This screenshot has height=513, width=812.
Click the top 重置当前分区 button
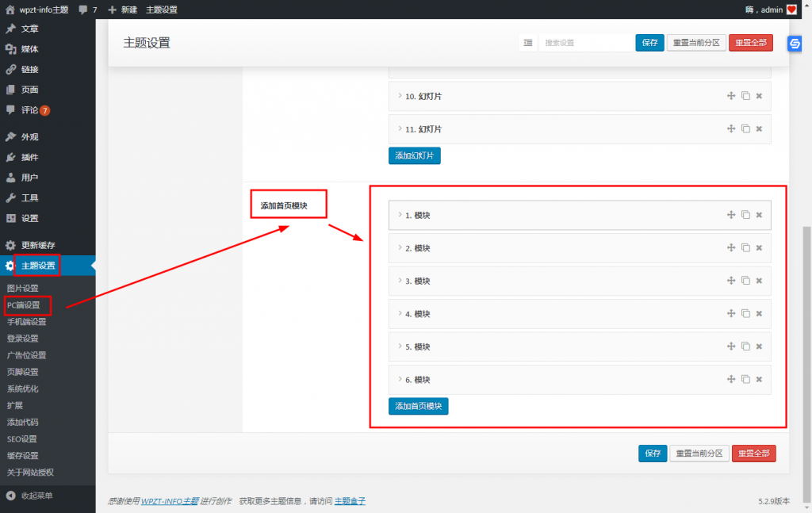(x=696, y=43)
